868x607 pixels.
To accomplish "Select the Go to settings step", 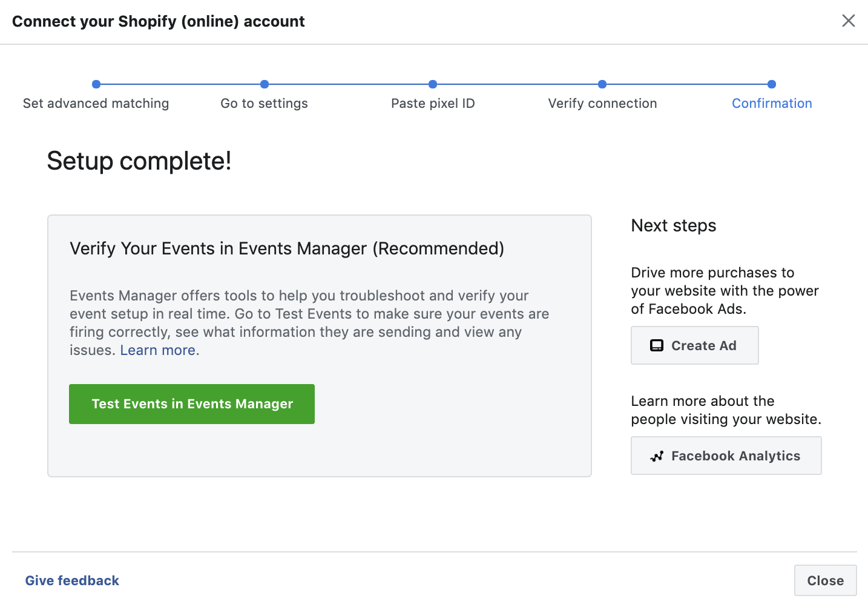I will 264,104.
